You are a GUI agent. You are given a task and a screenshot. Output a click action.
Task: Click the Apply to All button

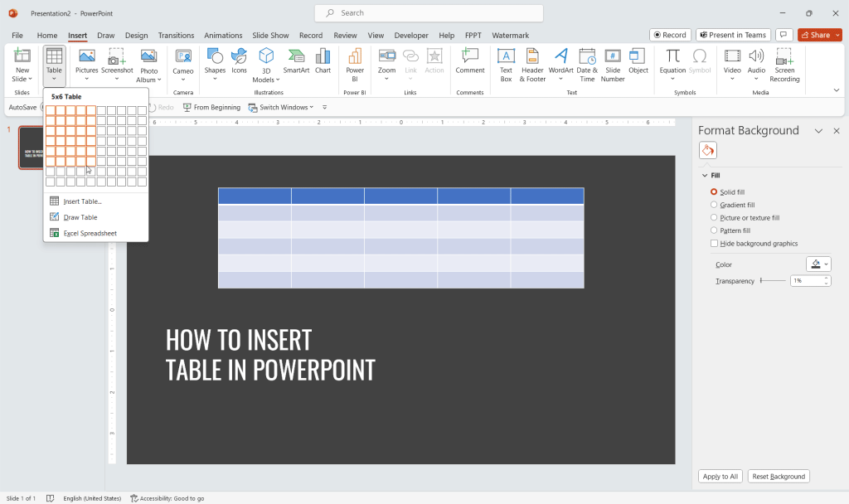(720, 476)
